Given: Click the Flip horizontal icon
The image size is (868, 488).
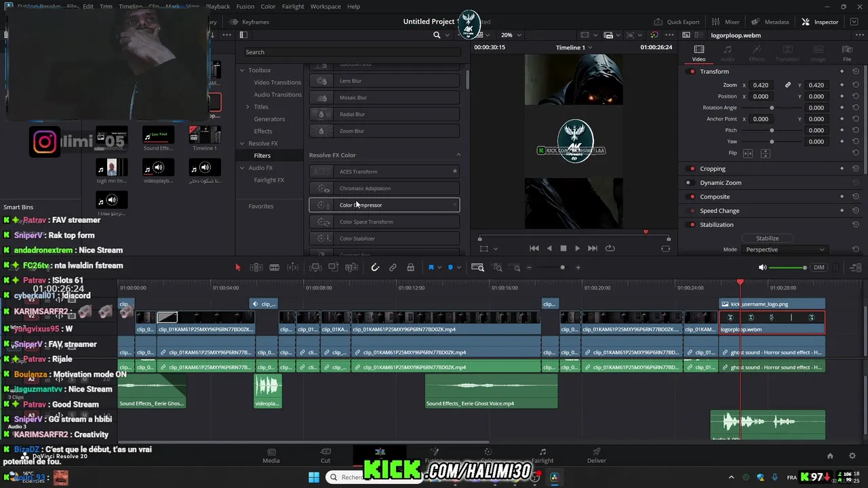Looking at the screenshot, I should click(x=749, y=153).
